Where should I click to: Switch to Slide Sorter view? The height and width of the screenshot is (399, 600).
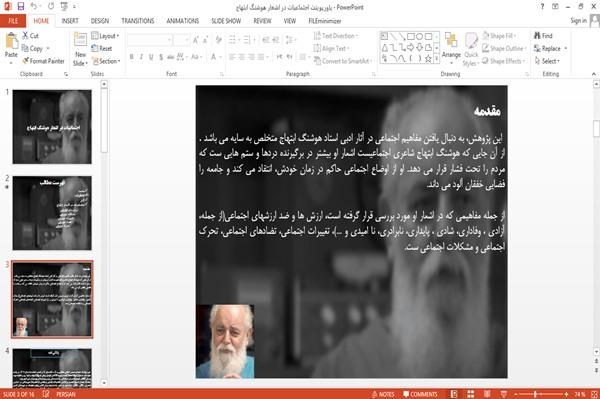click(x=470, y=394)
